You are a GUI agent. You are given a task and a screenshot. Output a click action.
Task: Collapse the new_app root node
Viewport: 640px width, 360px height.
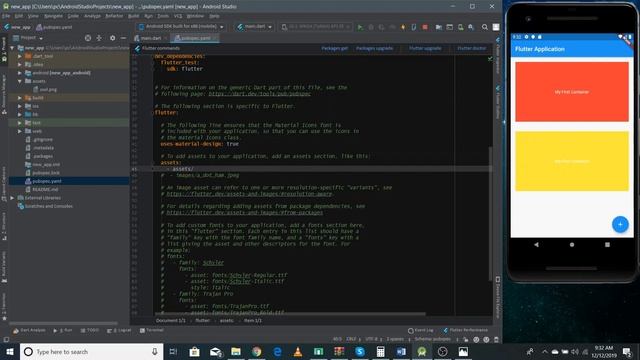(12, 48)
